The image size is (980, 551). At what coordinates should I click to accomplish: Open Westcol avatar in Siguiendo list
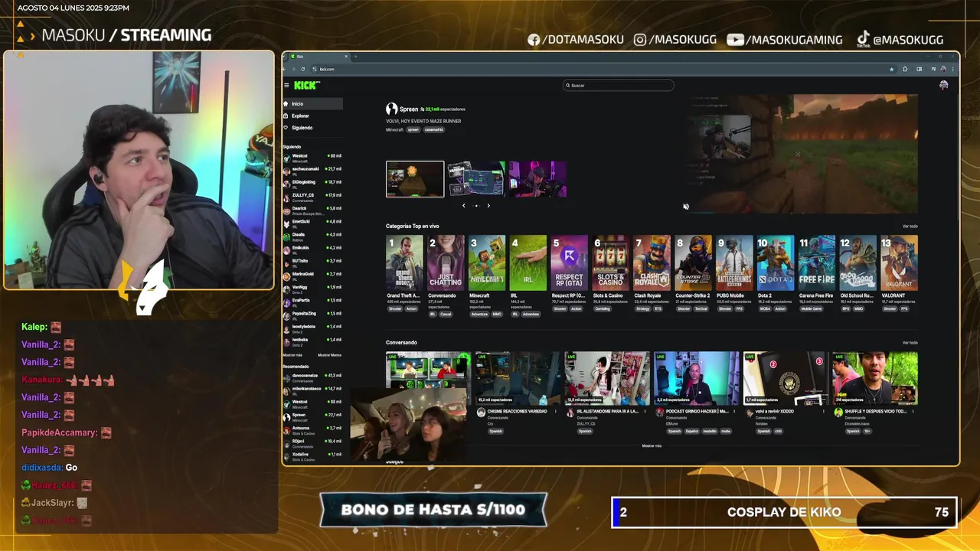point(286,158)
